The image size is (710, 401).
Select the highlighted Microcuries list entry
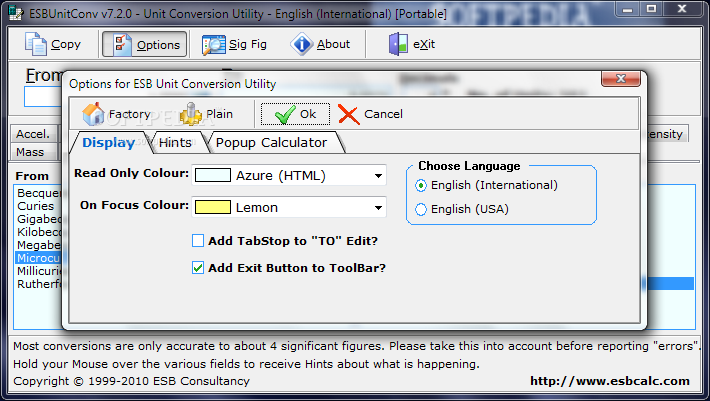(x=38, y=258)
